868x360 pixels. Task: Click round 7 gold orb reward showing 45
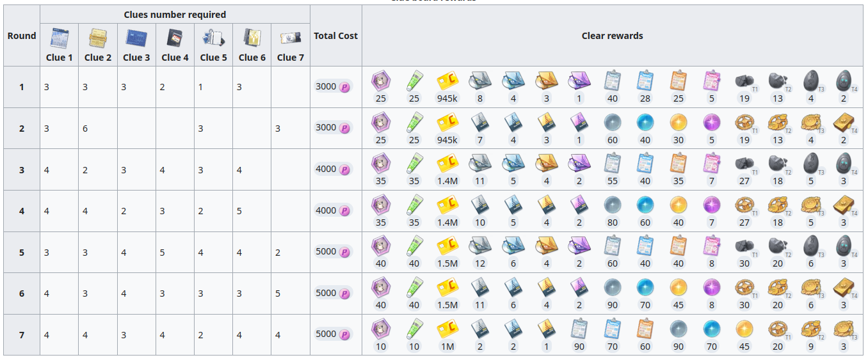click(744, 328)
